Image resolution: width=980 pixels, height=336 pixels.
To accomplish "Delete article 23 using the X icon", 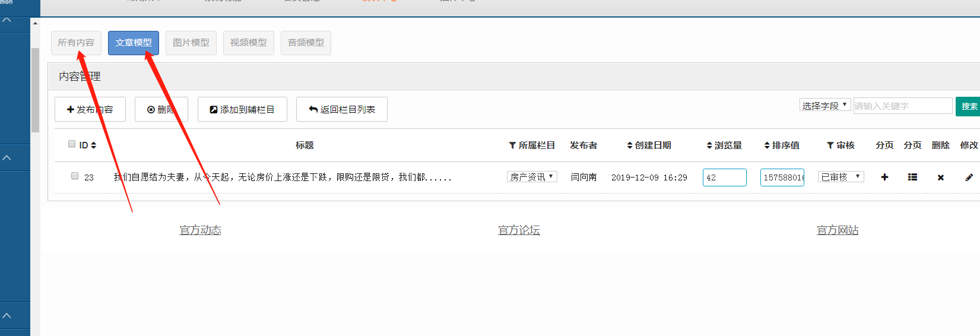I will 940,177.
